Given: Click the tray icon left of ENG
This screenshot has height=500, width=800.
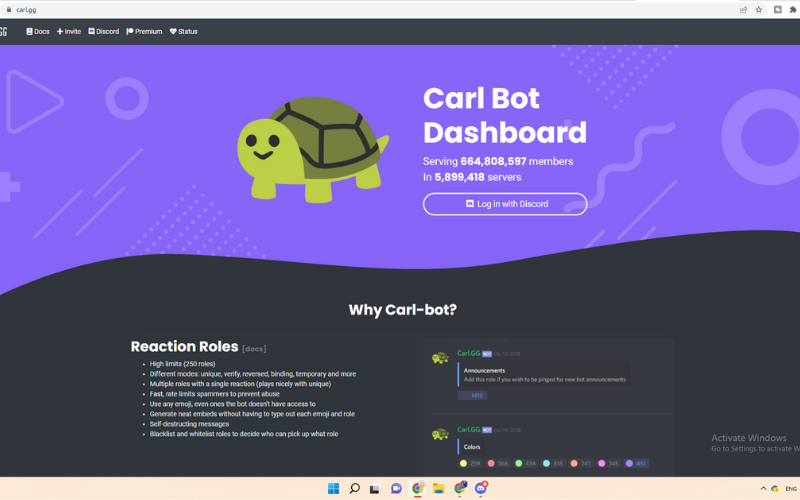Looking at the screenshot, I should 774,489.
